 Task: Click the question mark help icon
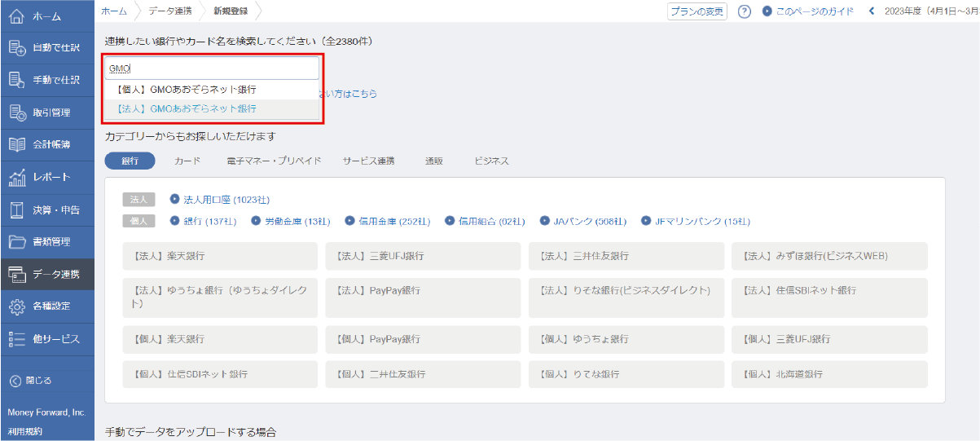click(x=744, y=11)
